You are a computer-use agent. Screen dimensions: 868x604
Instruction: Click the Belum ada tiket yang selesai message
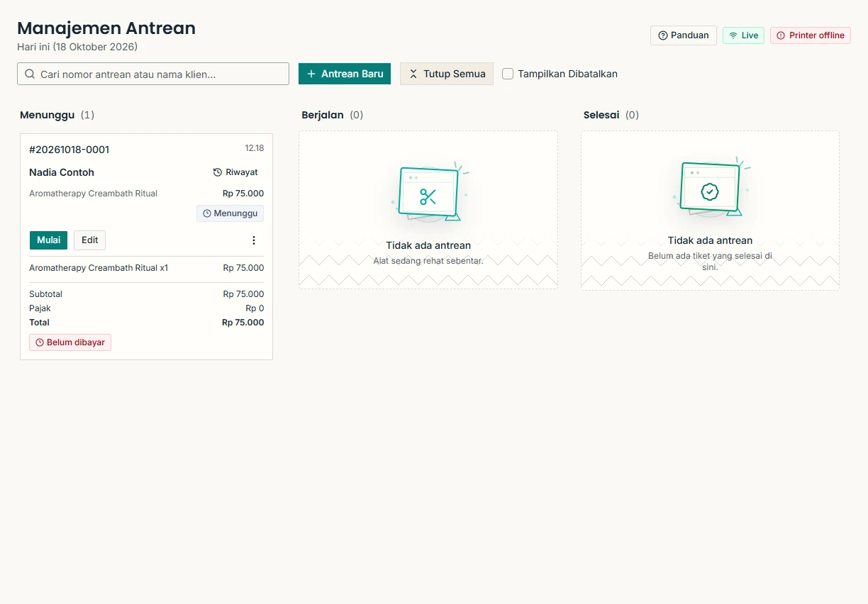(710, 262)
